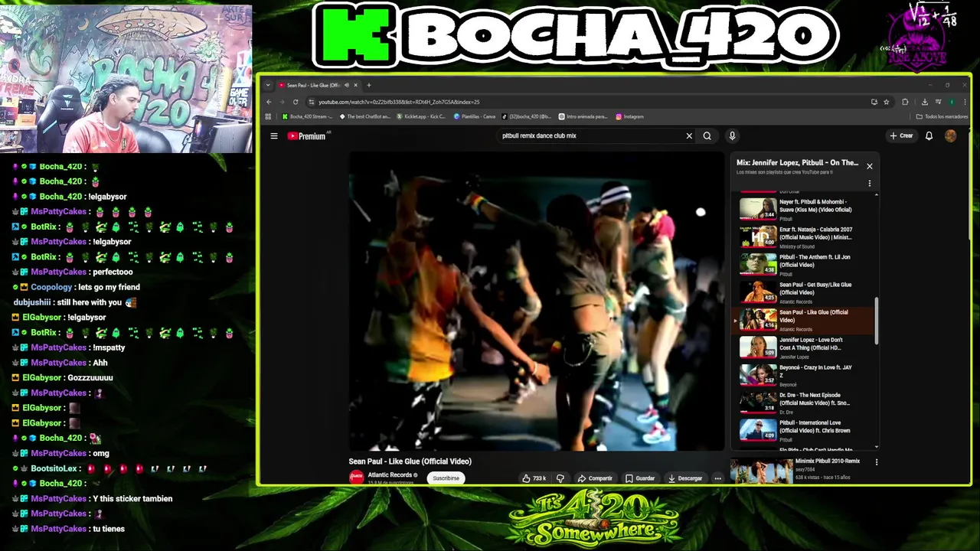Open the Atlantic Records channel name link
Viewport: 980px width, 551px height.
[x=390, y=475]
